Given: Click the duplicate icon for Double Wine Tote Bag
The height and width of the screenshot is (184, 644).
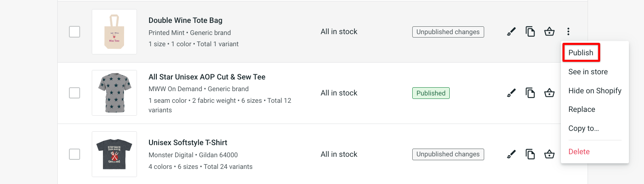Looking at the screenshot, I should tap(530, 32).
